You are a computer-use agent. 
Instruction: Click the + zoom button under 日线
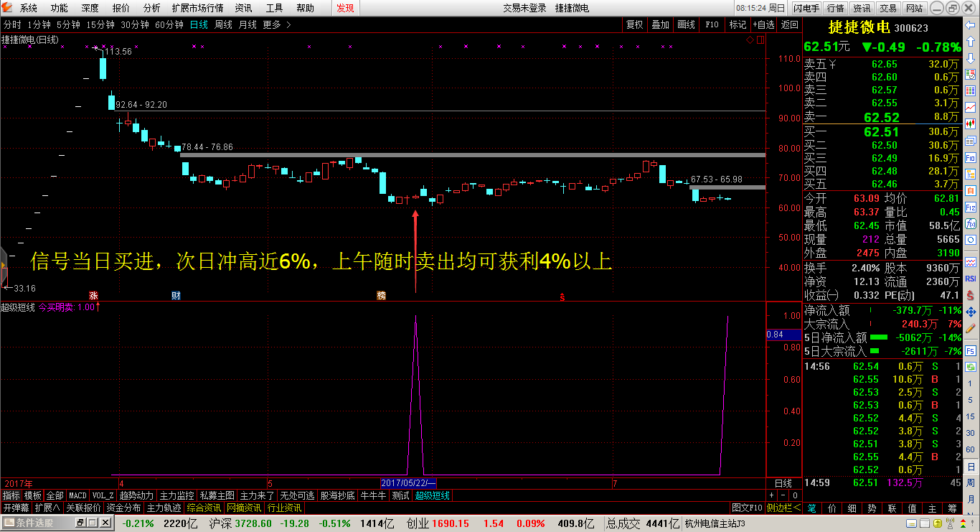(x=771, y=495)
